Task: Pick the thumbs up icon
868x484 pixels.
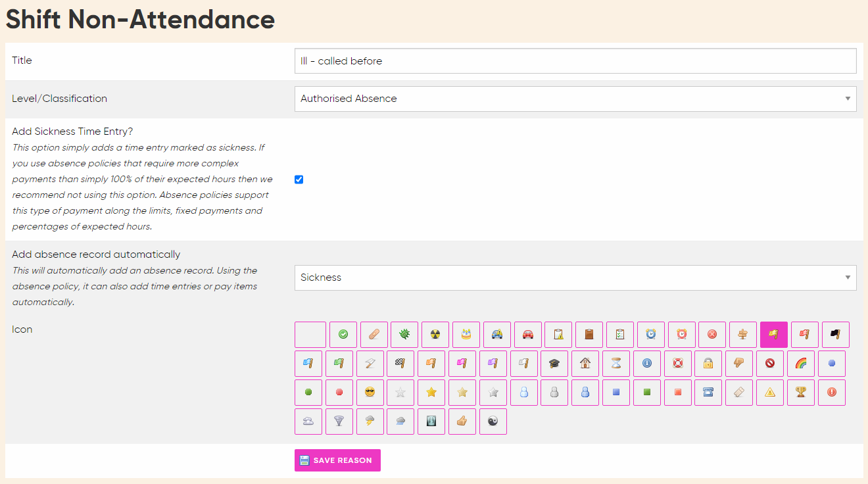Action: 462,422
